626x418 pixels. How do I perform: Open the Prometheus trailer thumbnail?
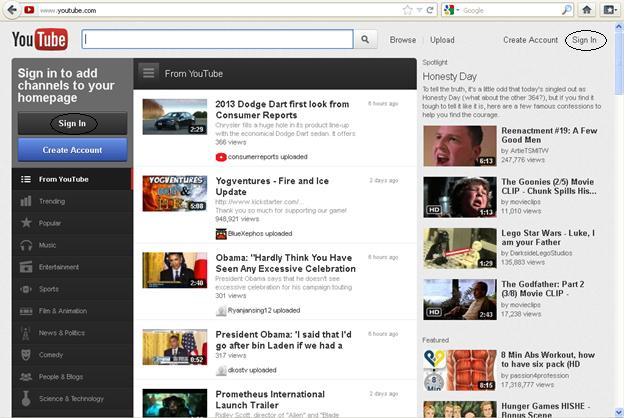tap(175, 403)
